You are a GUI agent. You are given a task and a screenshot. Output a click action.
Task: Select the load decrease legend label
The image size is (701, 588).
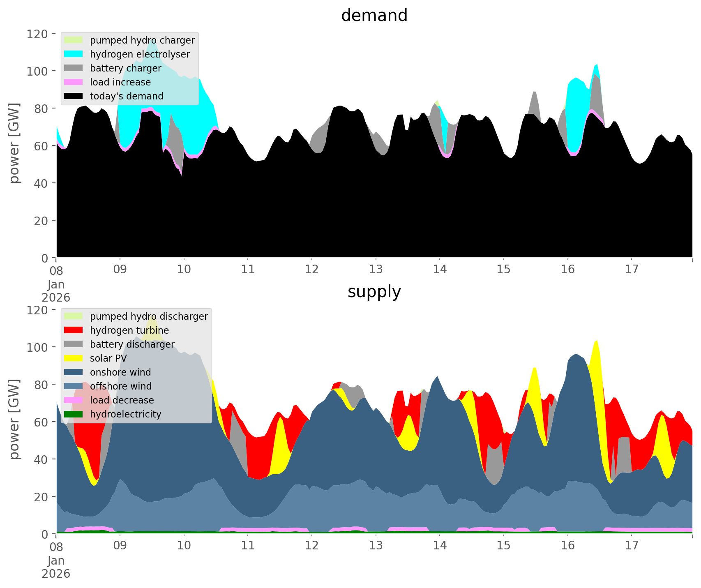(x=122, y=400)
